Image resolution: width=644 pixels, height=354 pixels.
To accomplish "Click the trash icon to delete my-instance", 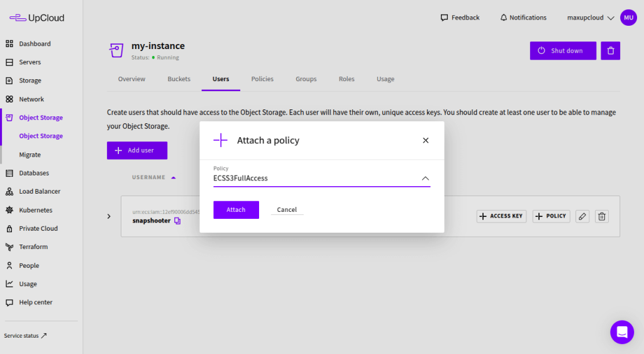I will pos(610,51).
